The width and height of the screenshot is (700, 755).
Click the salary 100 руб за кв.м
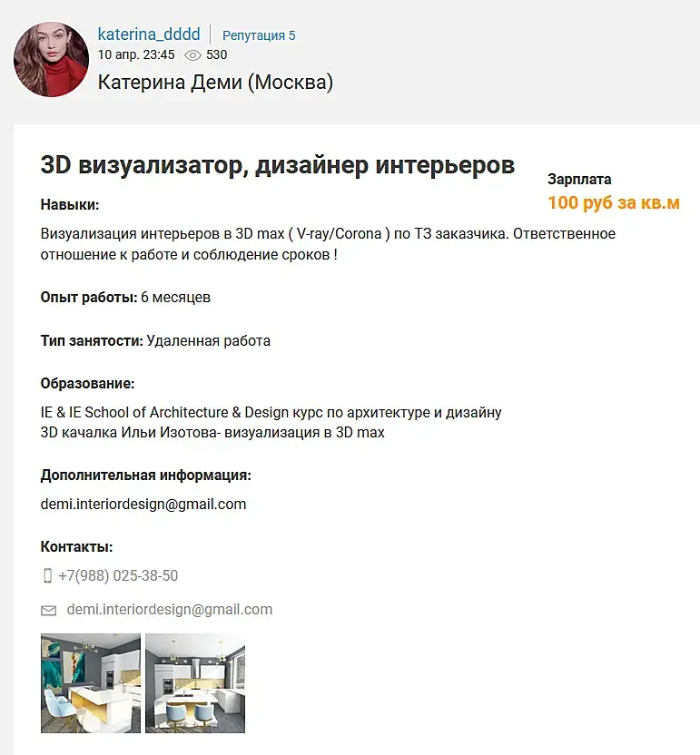coord(613,202)
